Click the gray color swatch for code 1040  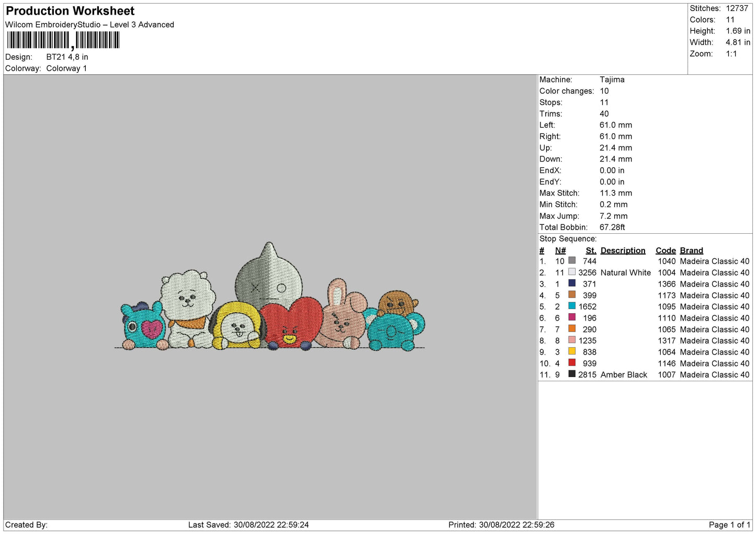pos(572,260)
